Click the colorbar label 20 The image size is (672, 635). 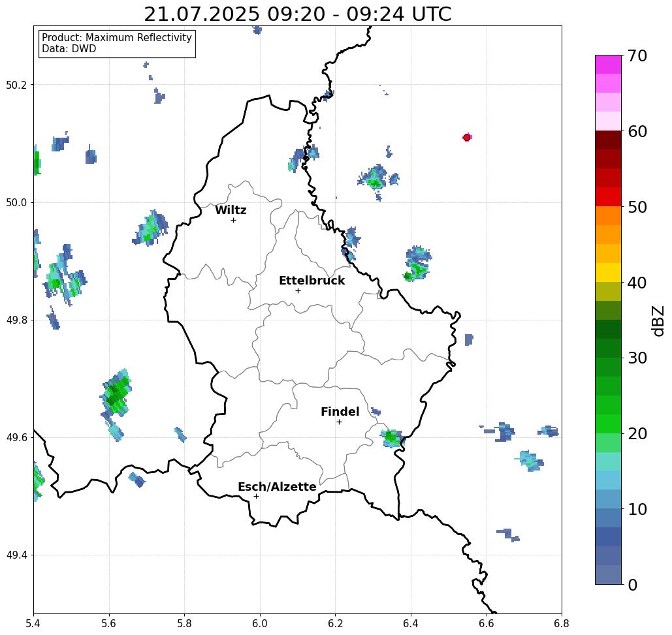(x=637, y=434)
